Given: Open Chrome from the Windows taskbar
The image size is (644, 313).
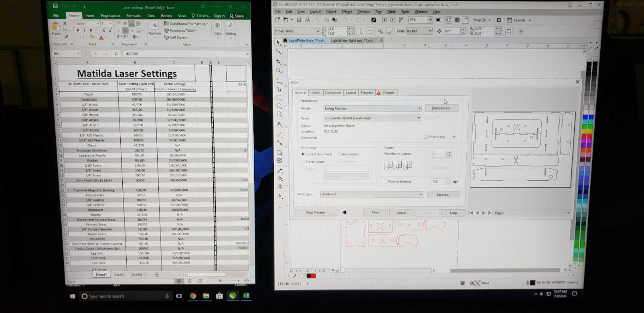Looking at the screenshot, I should (193, 296).
